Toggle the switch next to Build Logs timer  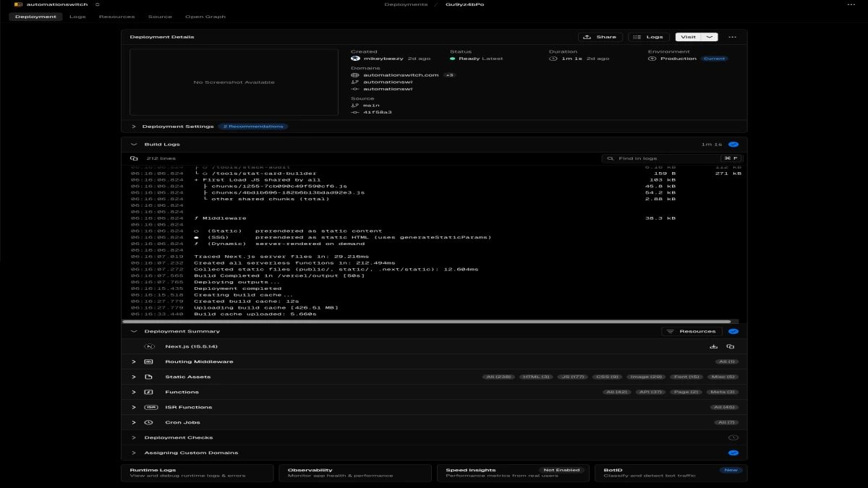click(x=732, y=144)
